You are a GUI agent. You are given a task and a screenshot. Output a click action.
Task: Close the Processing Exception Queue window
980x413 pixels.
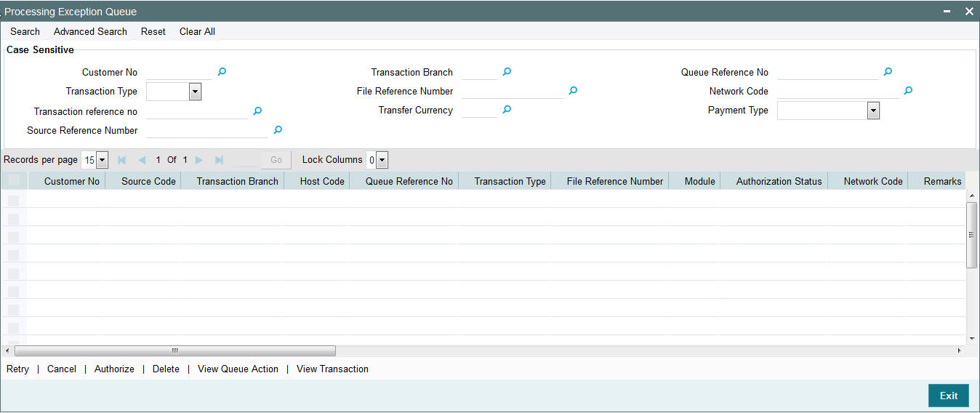click(x=968, y=12)
